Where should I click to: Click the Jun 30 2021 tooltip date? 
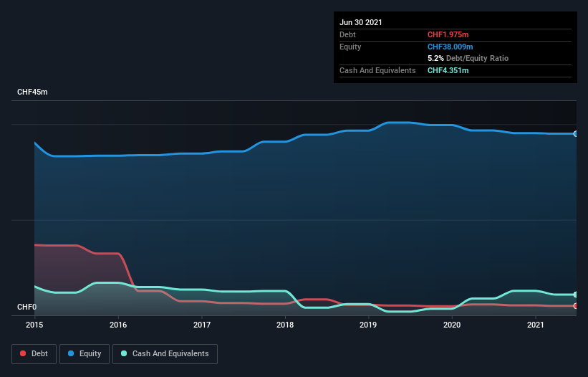(x=361, y=22)
